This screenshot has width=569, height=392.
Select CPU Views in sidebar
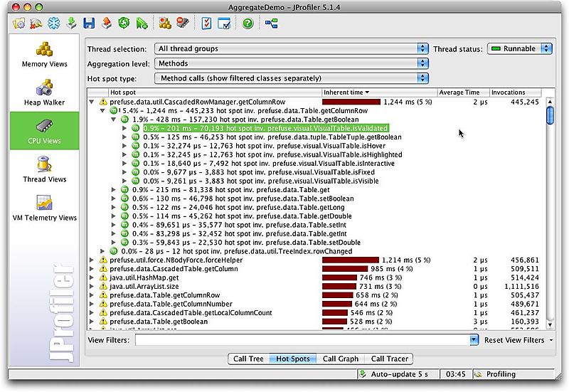(x=44, y=131)
